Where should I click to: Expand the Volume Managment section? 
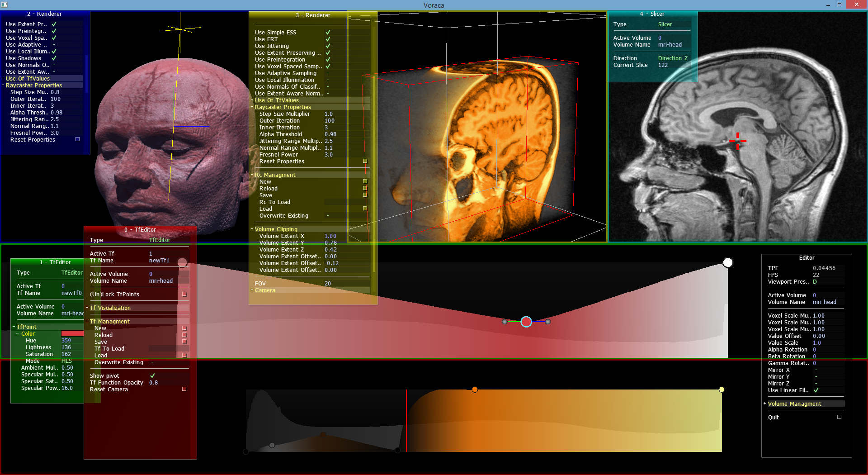point(794,404)
